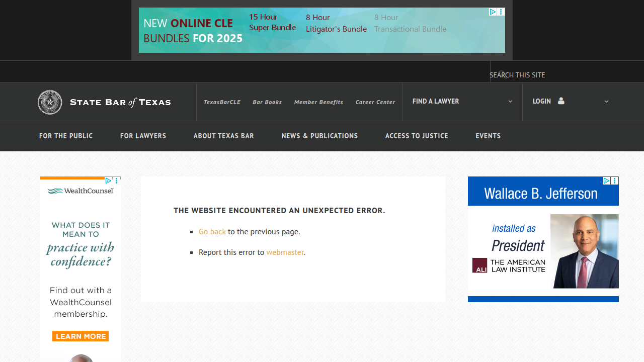This screenshot has width=644, height=362.
Task: Open the Career Center link
Action: tap(375, 102)
